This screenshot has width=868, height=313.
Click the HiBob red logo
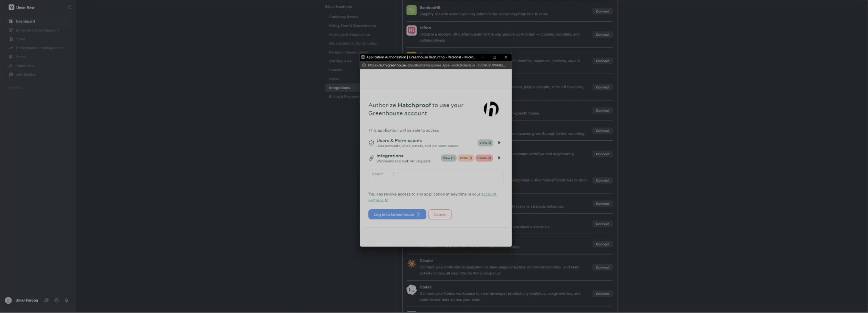tap(412, 31)
